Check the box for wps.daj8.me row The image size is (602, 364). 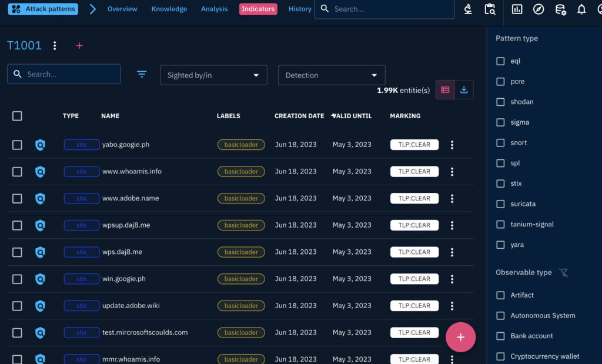pyautogui.click(x=17, y=252)
